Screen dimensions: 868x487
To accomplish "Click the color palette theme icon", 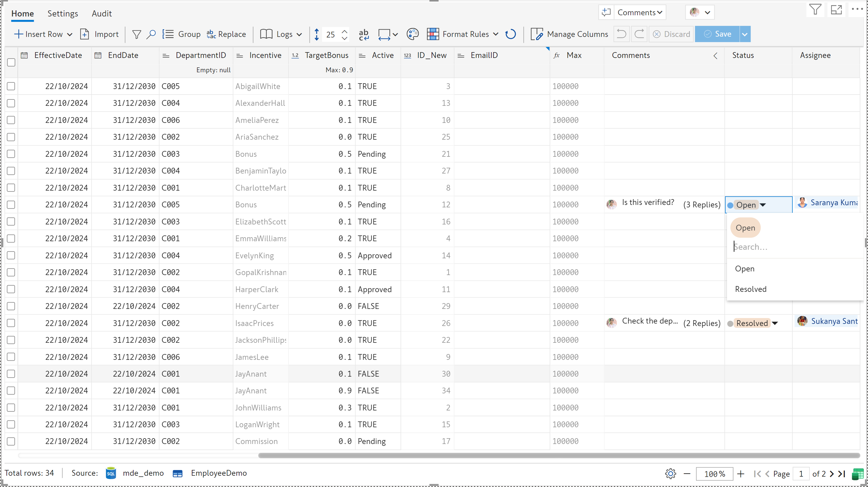I will coord(412,34).
